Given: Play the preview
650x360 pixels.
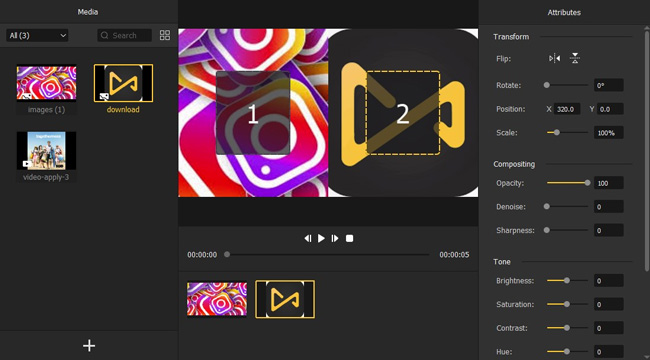Looking at the screenshot, I should pos(321,238).
